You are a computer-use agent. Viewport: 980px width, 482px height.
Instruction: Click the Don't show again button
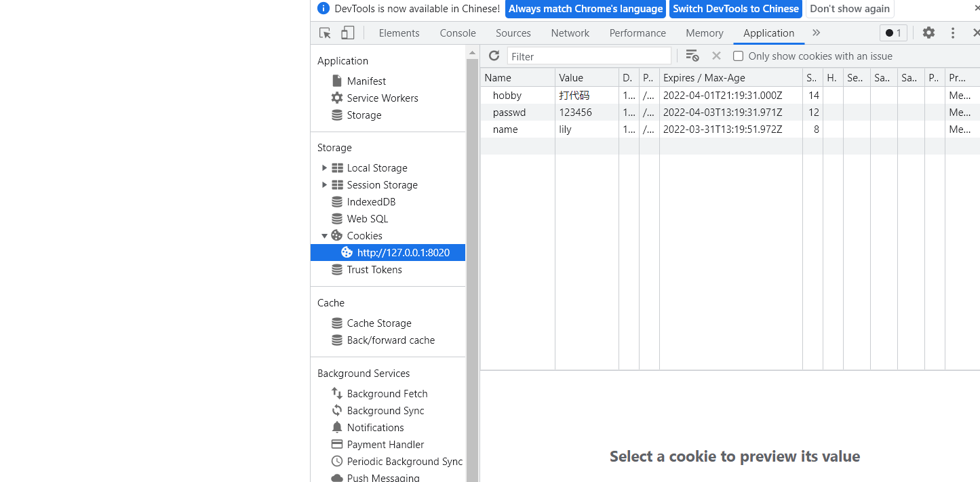point(849,9)
